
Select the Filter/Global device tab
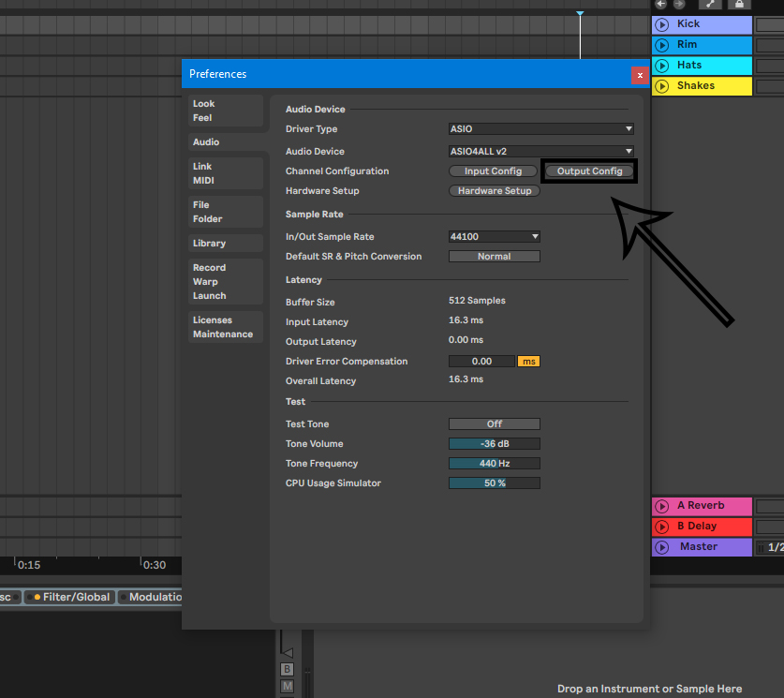point(70,597)
